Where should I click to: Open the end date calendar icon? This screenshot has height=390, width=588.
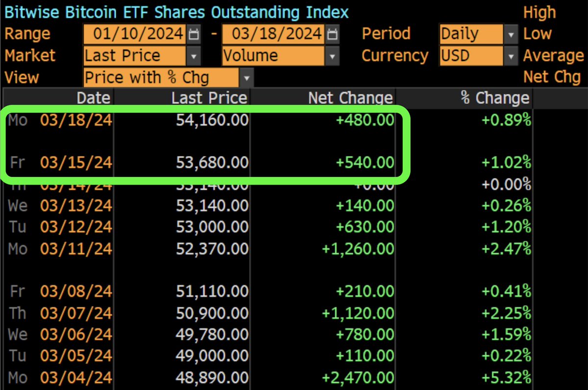[332, 34]
